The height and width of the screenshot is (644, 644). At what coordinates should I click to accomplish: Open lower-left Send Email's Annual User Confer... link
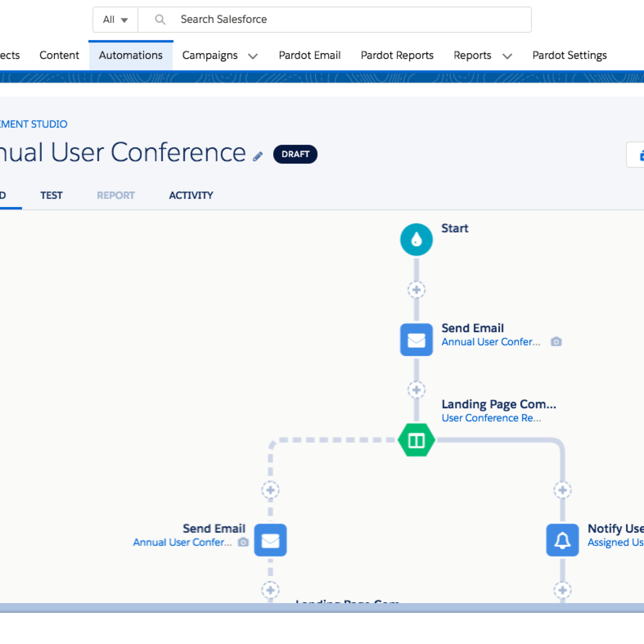tap(182, 542)
